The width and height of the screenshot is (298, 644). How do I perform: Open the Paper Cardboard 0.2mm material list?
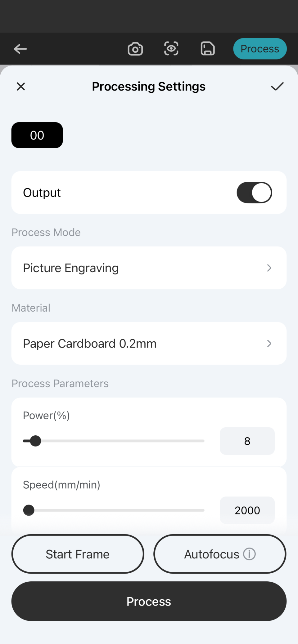pos(149,344)
